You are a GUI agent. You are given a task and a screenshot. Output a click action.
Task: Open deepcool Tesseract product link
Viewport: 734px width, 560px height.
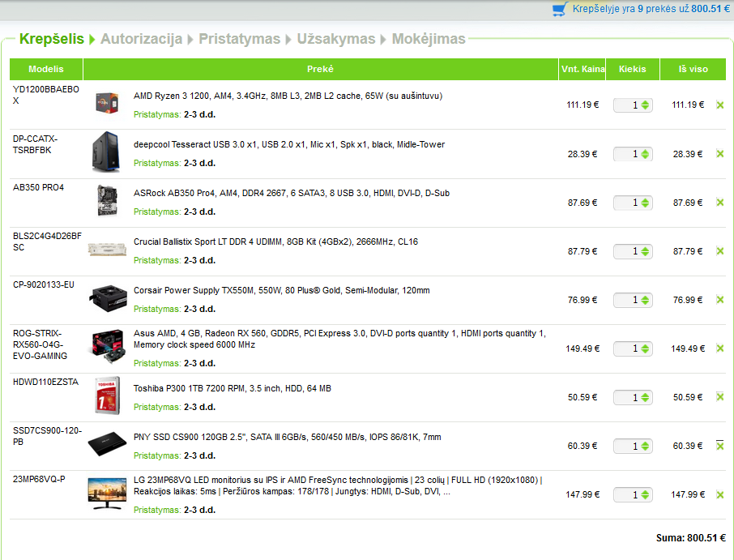point(289,145)
